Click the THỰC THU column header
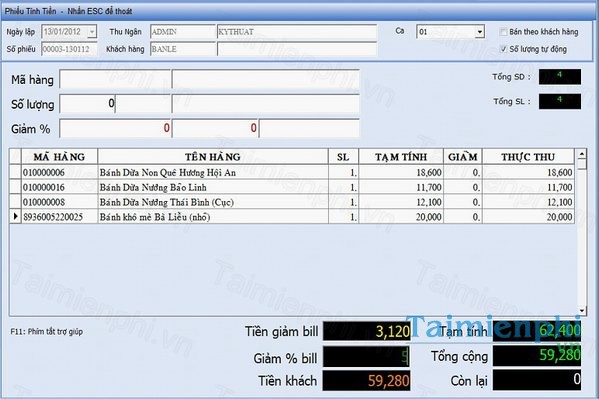This screenshot has width=599, height=399. point(528,157)
